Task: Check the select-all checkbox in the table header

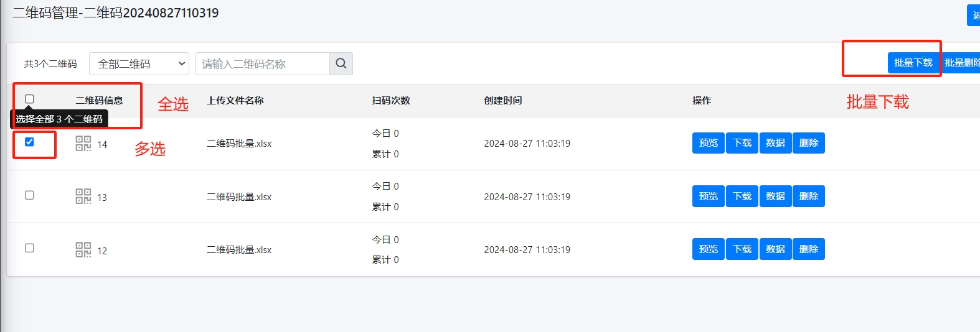Action: [x=29, y=99]
